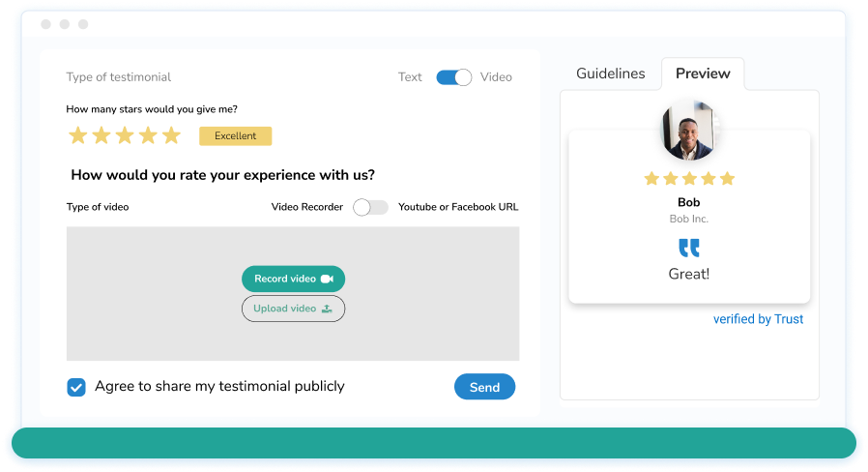Click Bob's profile photo in the preview
Screen dimensions: 868x472
[689, 131]
